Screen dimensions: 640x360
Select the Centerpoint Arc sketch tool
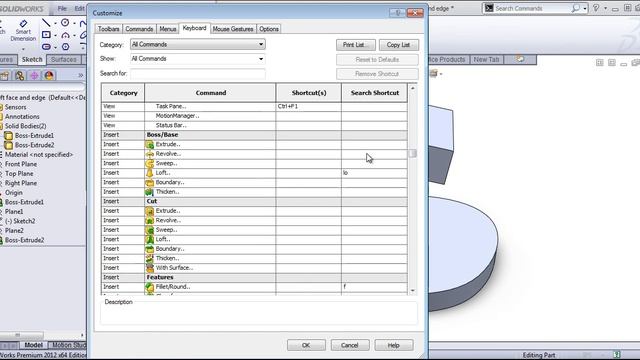[65, 36]
